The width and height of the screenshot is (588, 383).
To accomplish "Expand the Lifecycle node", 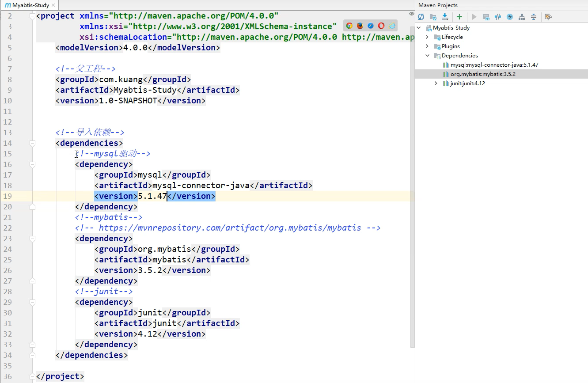I will pyautogui.click(x=427, y=37).
